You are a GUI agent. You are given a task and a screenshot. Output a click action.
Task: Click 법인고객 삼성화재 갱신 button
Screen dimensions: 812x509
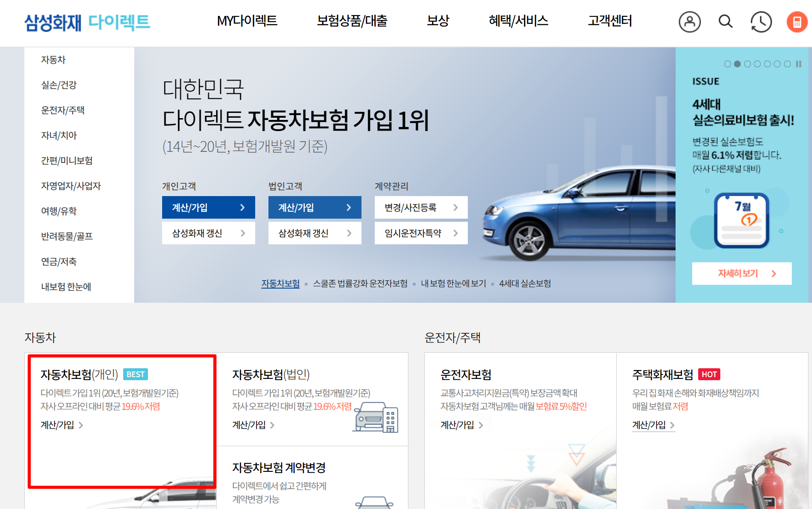tap(315, 233)
